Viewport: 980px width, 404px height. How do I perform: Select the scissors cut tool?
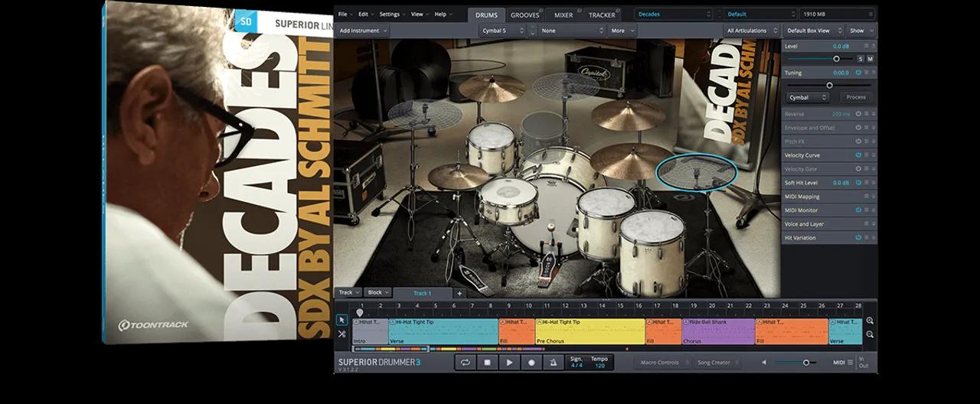point(341,334)
